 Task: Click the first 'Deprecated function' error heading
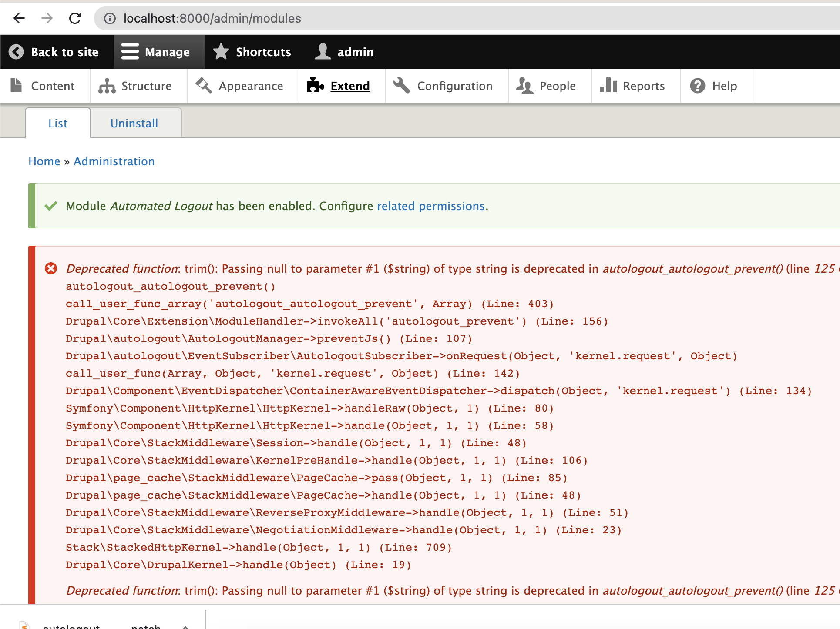pos(122,269)
